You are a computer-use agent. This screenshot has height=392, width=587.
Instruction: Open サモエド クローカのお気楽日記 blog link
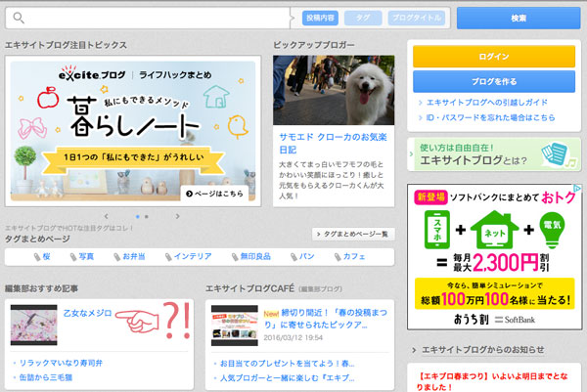(x=333, y=144)
